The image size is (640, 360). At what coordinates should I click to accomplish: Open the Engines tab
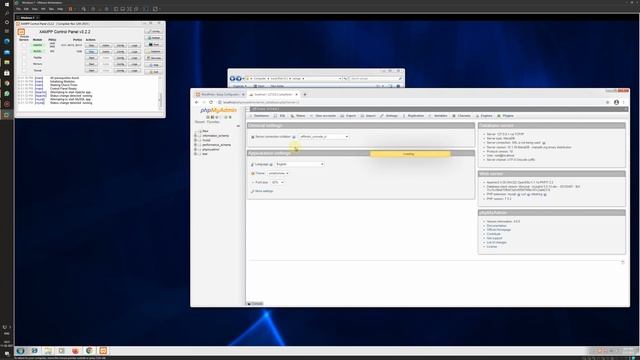point(484,116)
